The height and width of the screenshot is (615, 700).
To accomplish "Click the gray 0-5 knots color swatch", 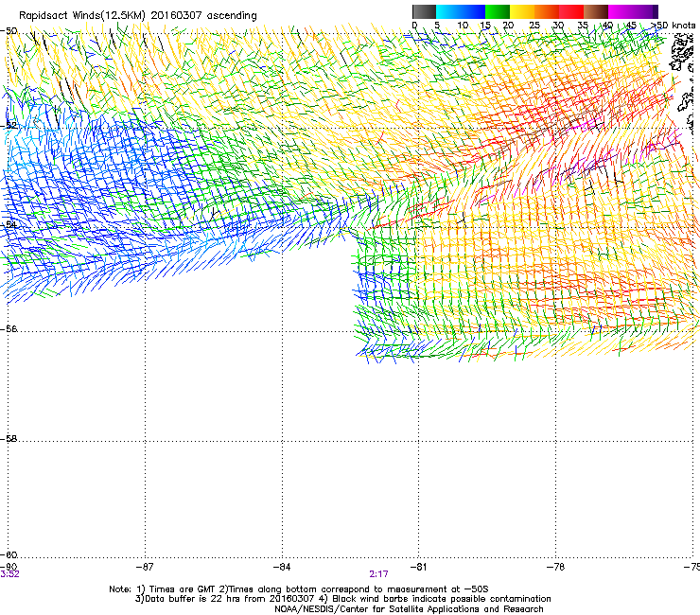I will 425,11.
